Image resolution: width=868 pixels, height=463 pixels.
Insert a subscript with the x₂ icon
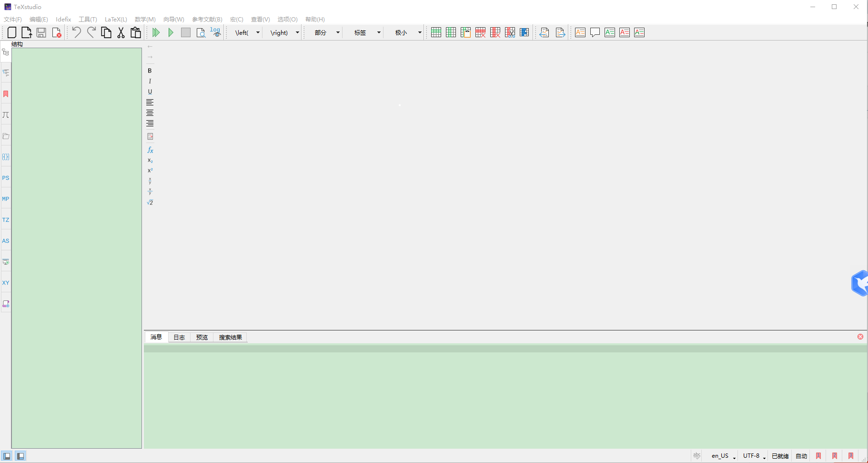150,160
